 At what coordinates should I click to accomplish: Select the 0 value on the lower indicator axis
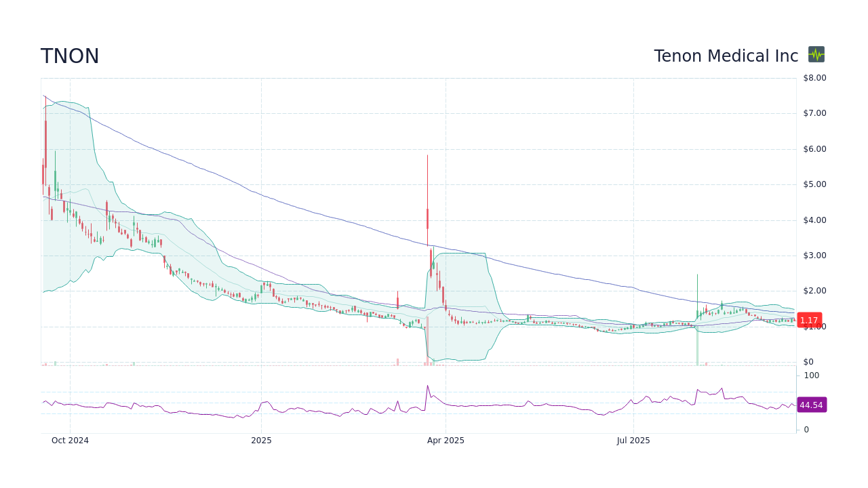pos(805,429)
